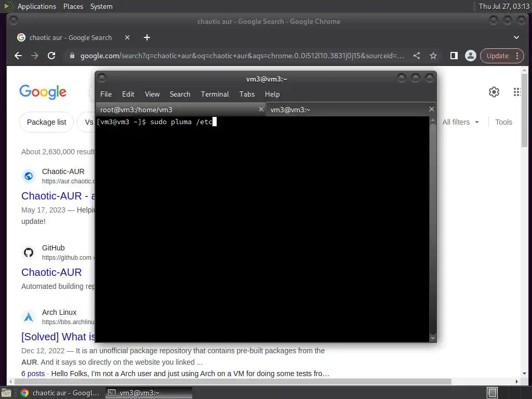The width and height of the screenshot is (532, 399).
Task: Click the terminal vertical scrollbar
Action: click(433, 229)
